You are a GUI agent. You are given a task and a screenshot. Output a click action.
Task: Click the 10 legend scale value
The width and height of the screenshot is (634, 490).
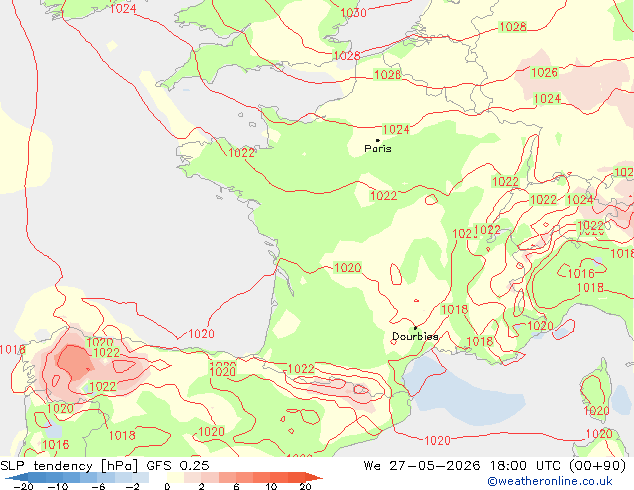coord(271,486)
